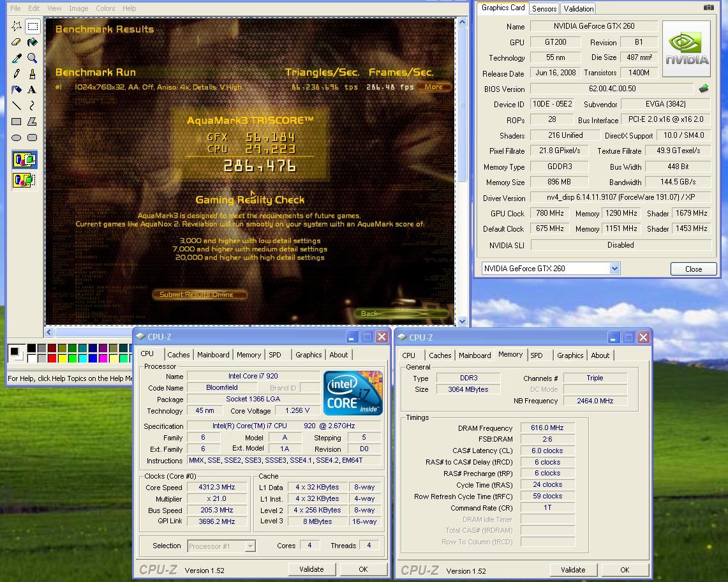Open the Colors menu in Paint
The image size is (728, 582).
105,8
